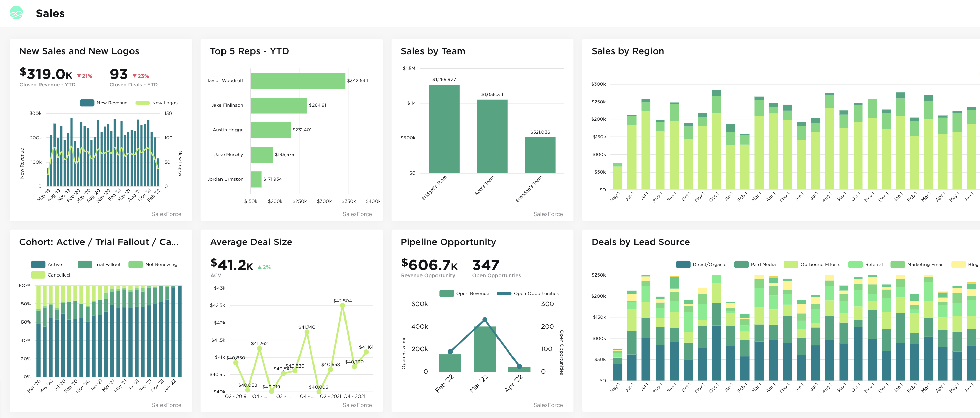Toggle Cancelled legend entry
This screenshot has height=418, width=980.
pos(38,275)
